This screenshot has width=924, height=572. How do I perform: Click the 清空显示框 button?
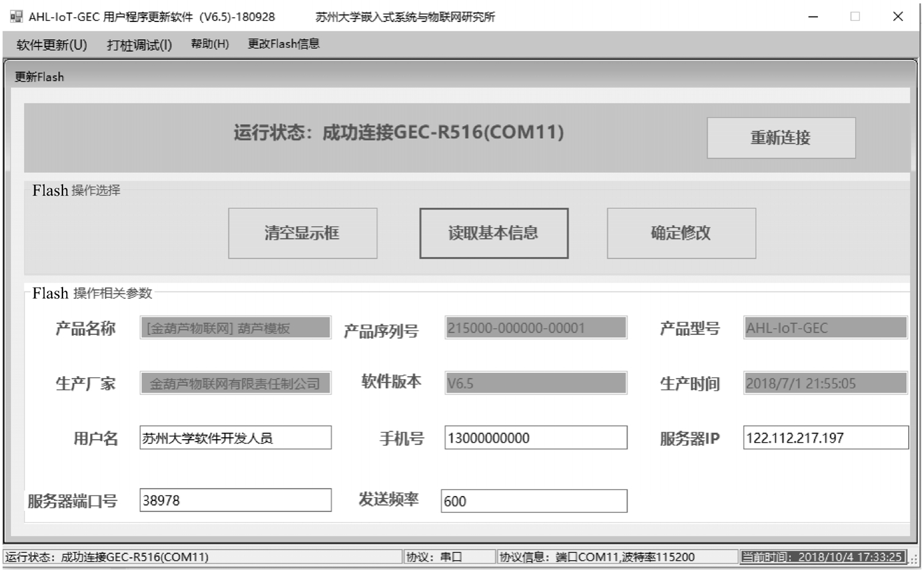point(302,233)
